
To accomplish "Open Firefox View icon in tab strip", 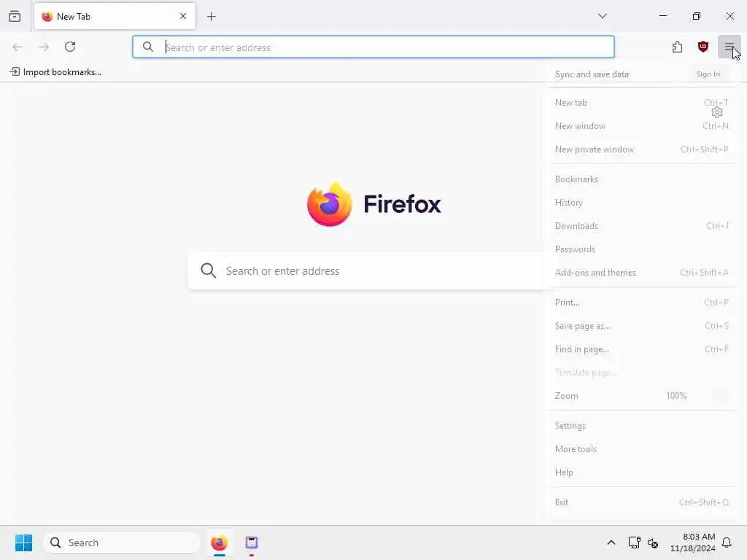I will pos(15,16).
